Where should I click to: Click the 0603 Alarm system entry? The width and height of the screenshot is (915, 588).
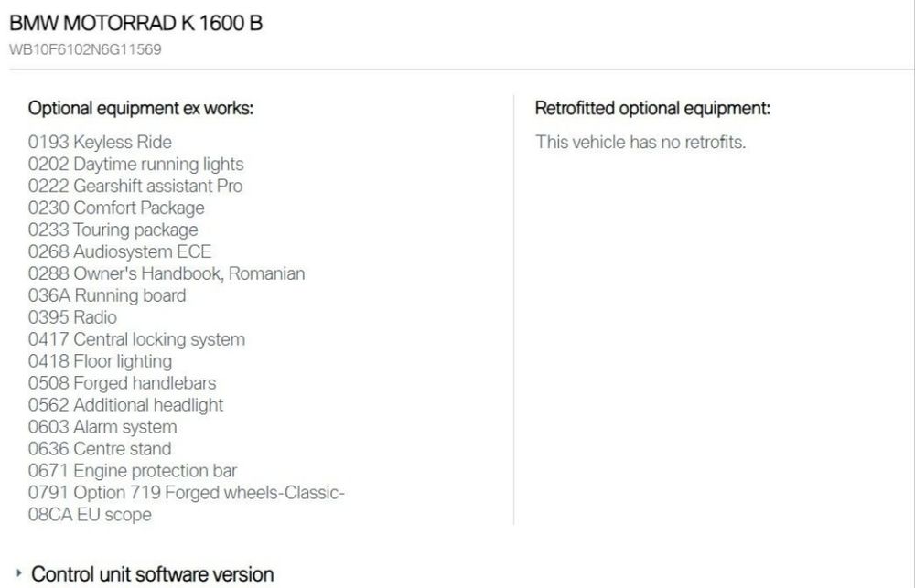point(102,427)
